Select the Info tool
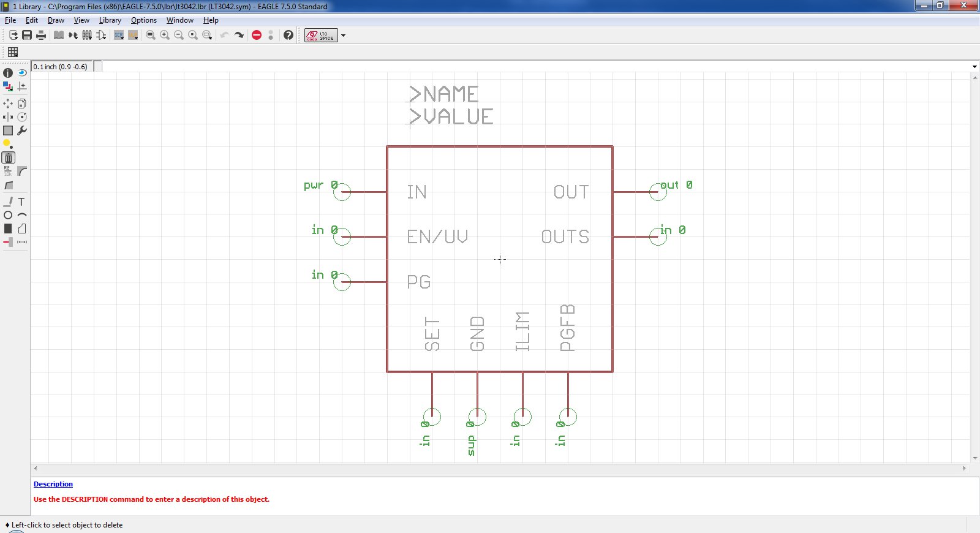980x533 pixels. tap(8, 73)
